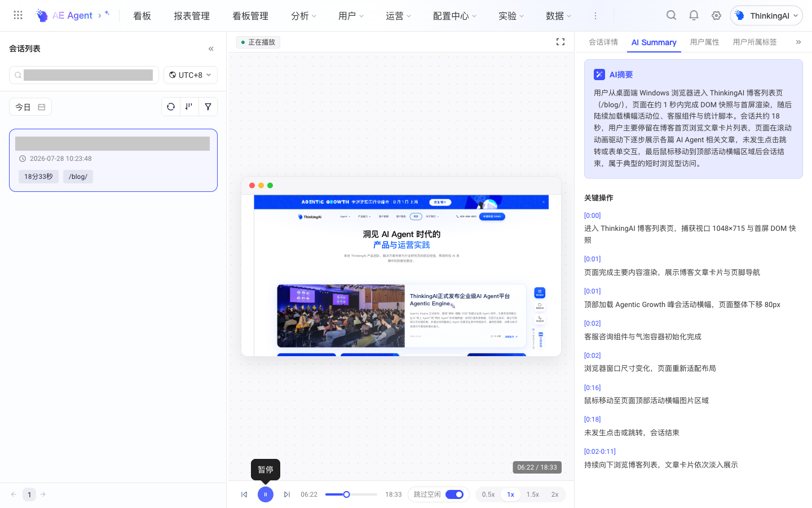Expand the 配置中心 menu
This screenshot has width=812, height=508.
coord(454,16)
